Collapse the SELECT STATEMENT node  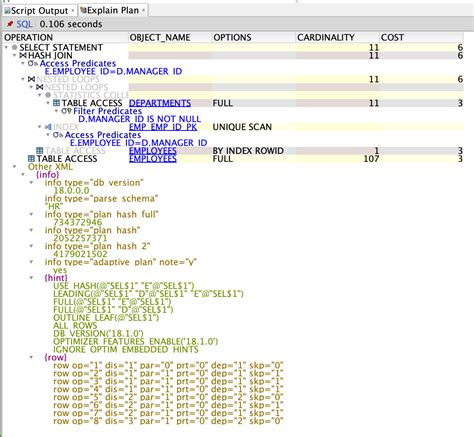[6, 47]
